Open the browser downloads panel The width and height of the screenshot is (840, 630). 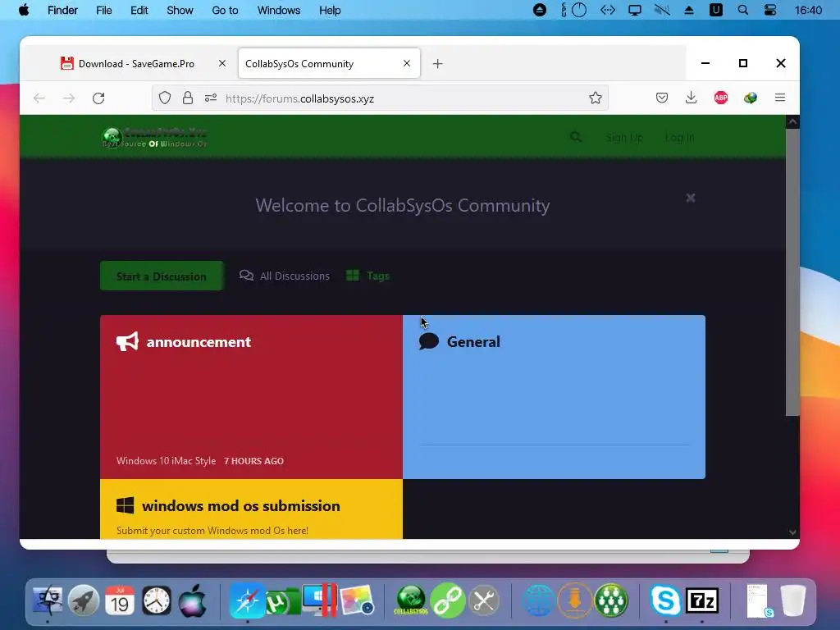(x=691, y=98)
